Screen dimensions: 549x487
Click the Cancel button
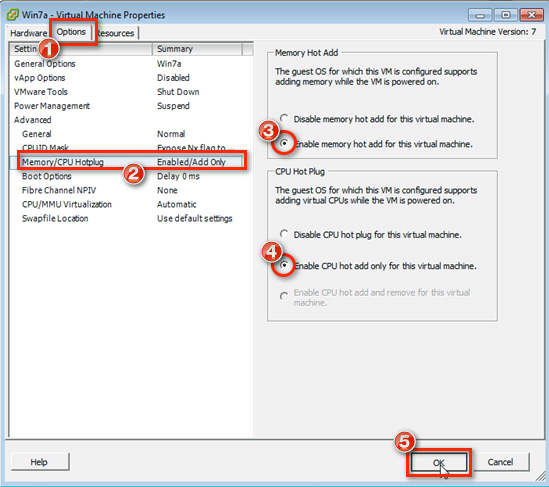click(500, 462)
